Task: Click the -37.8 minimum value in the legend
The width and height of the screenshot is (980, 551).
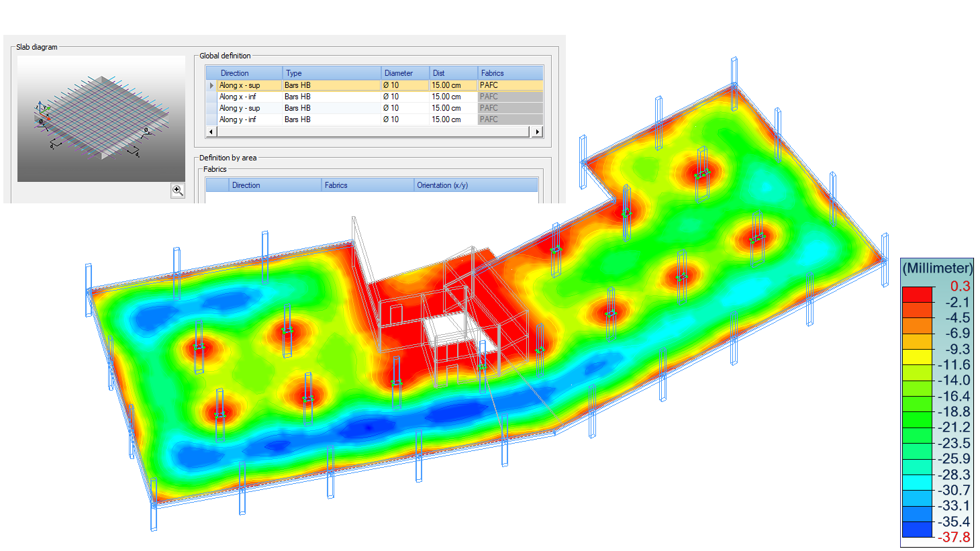Action: (954, 538)
